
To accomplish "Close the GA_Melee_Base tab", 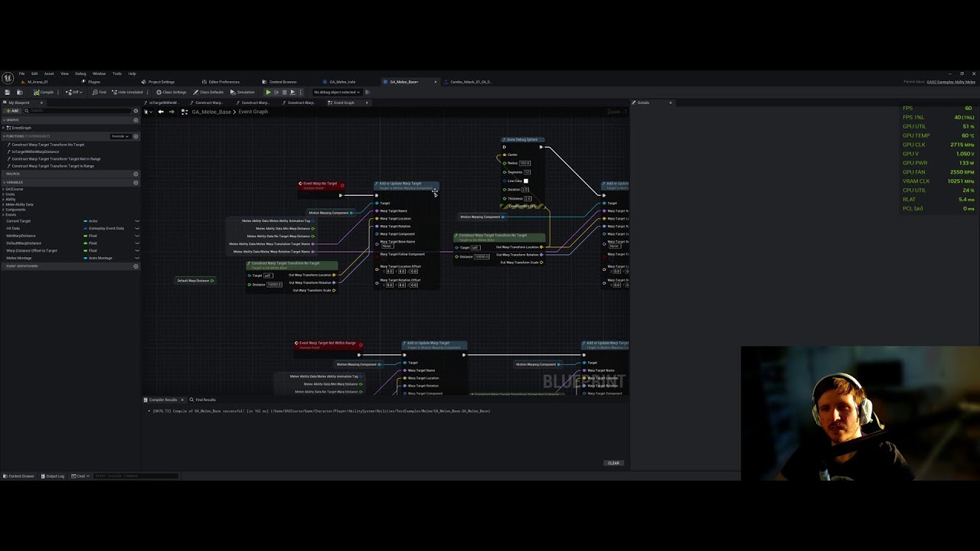I will (436, 82).
